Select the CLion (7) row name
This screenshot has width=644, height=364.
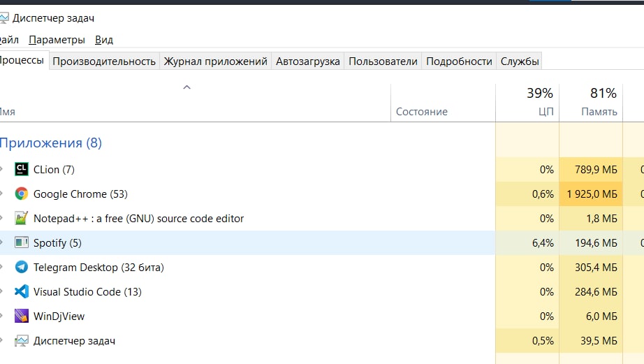[54, 169]
